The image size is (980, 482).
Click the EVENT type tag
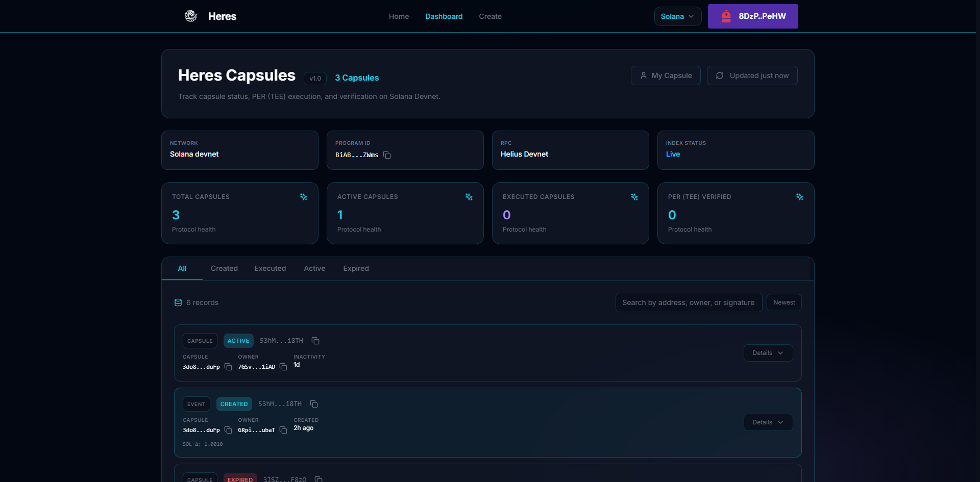(196, 404)
